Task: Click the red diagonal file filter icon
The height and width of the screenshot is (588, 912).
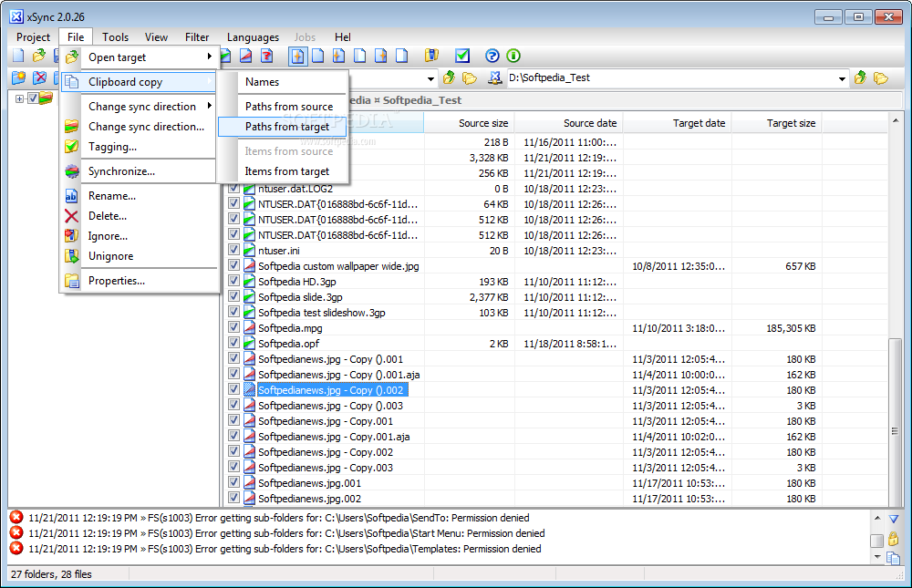Action: (x=245, y=56)
